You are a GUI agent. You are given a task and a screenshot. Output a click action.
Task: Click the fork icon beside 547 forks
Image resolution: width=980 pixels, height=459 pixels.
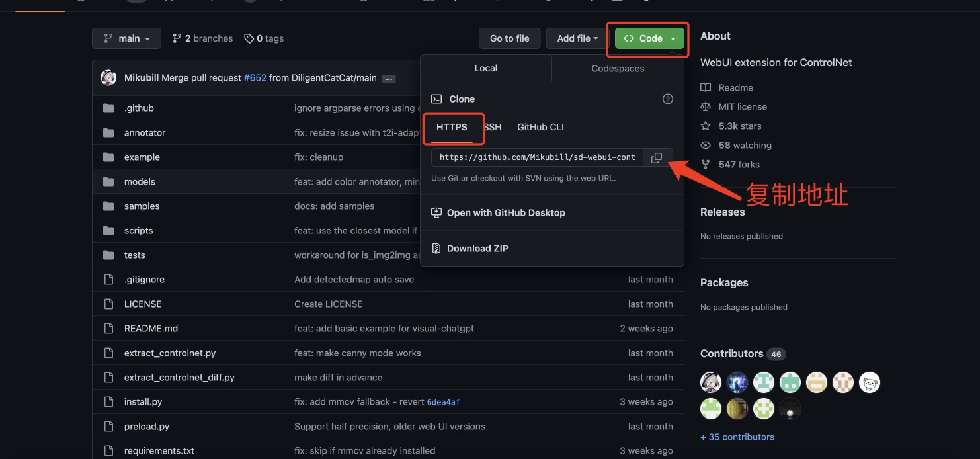pos(706,164)
